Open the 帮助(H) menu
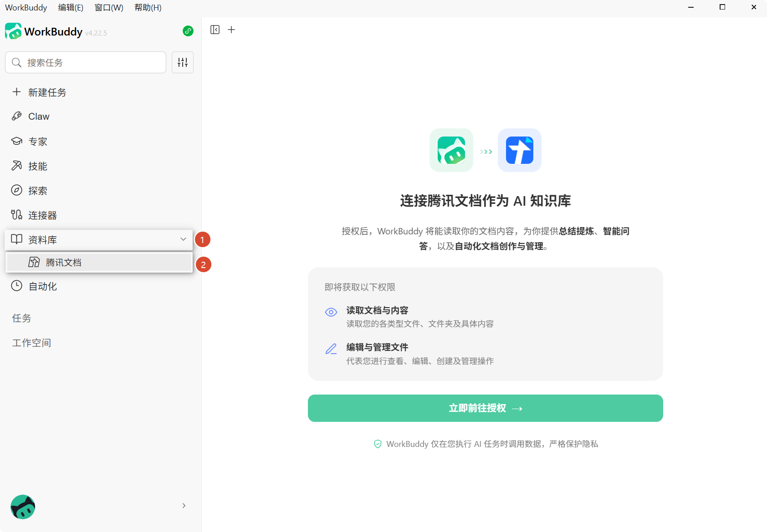This screenshot has width=767, height=532. 148,8
